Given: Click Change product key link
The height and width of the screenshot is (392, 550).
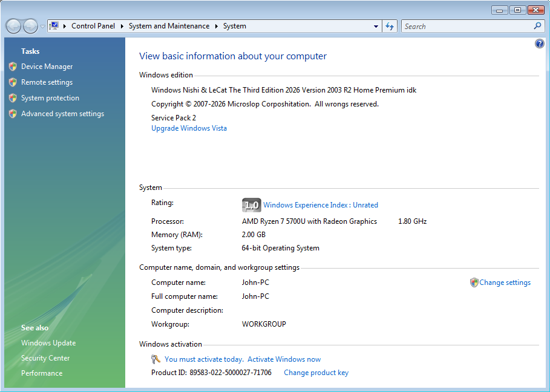Looking at the screenshot, I should [316, 373].
